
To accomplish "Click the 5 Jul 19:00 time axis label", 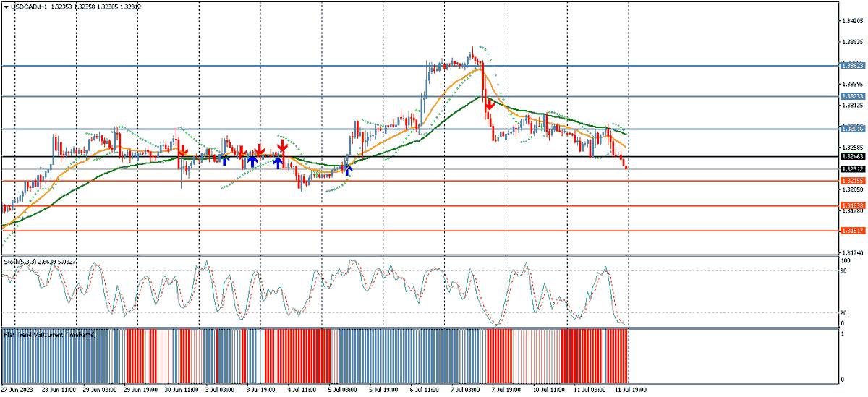I will (x=384, y=388).
